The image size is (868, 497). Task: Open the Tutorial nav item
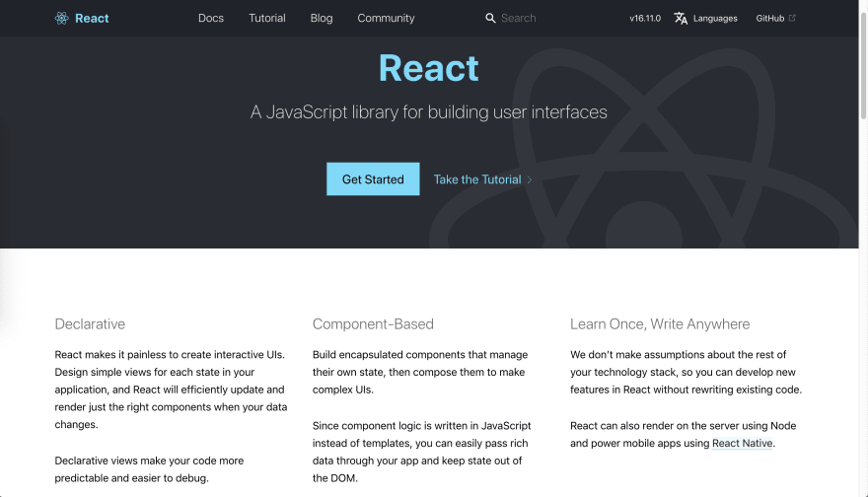(267, 19)
